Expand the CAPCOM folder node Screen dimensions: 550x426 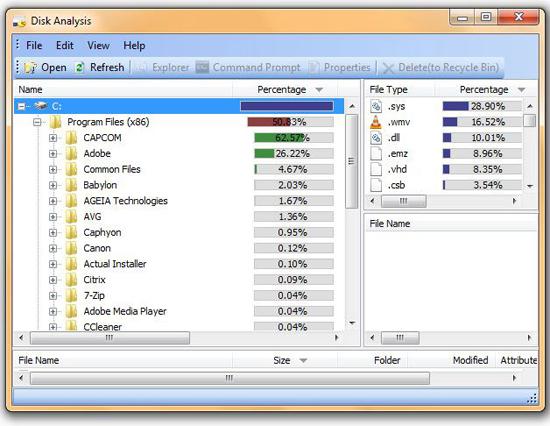[53, 138]
